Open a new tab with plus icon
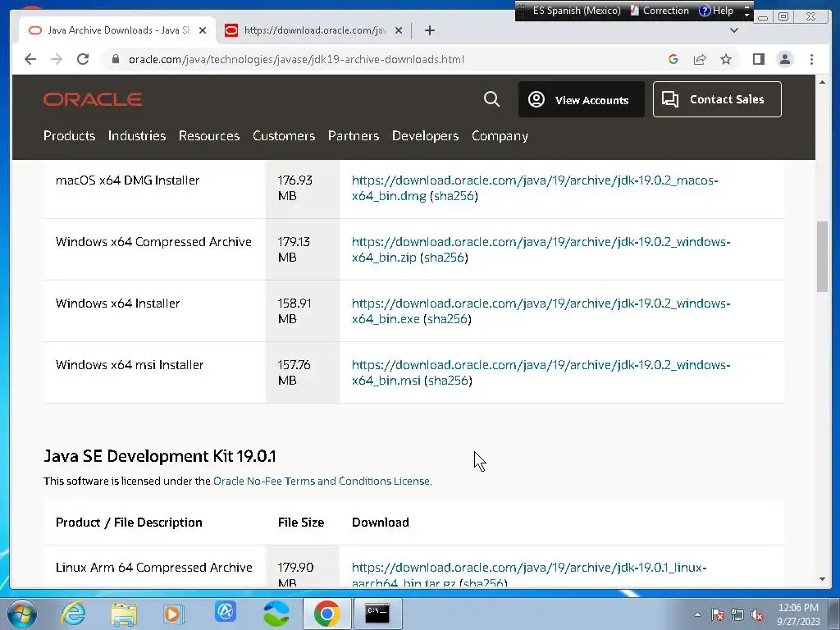840x630 pixels. [430, 30]
